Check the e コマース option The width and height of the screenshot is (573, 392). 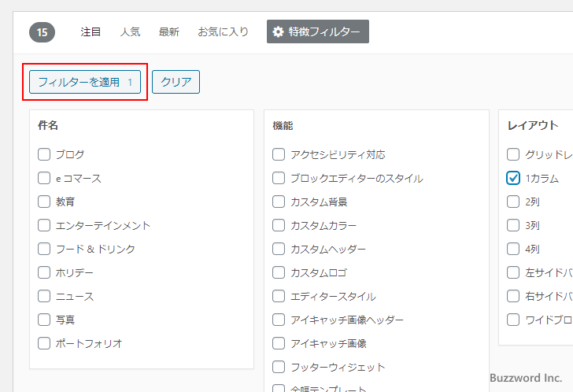pyautogui.click(x=44, y=178)
